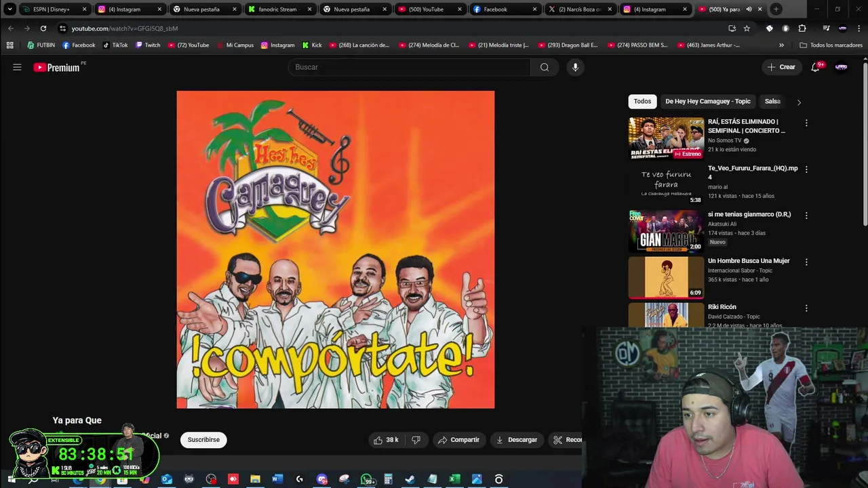Viewport: 868px width, 488px height.
Task: Open the YouTube hamburger guide menu
Action: (17, 67)
